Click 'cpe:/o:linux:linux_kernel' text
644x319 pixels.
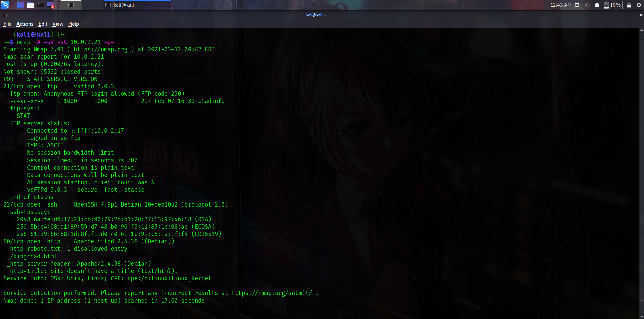coord(169,278)
